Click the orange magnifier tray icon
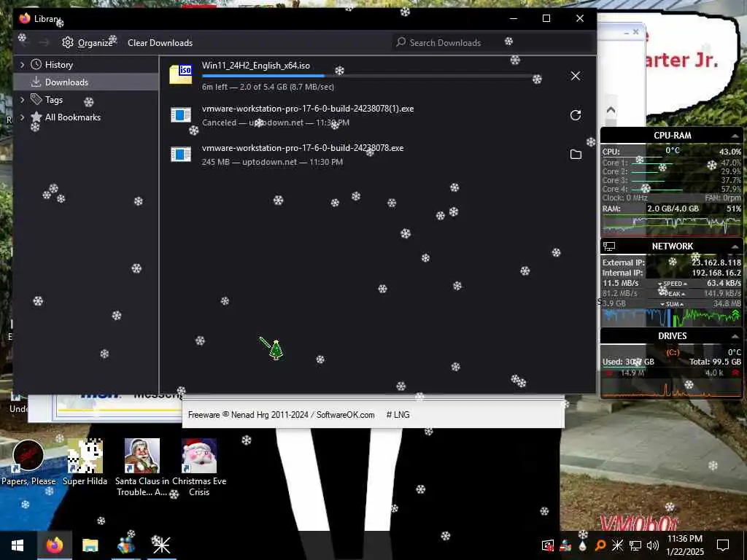Viewport: 747px width, 560px height. [600, 545]
